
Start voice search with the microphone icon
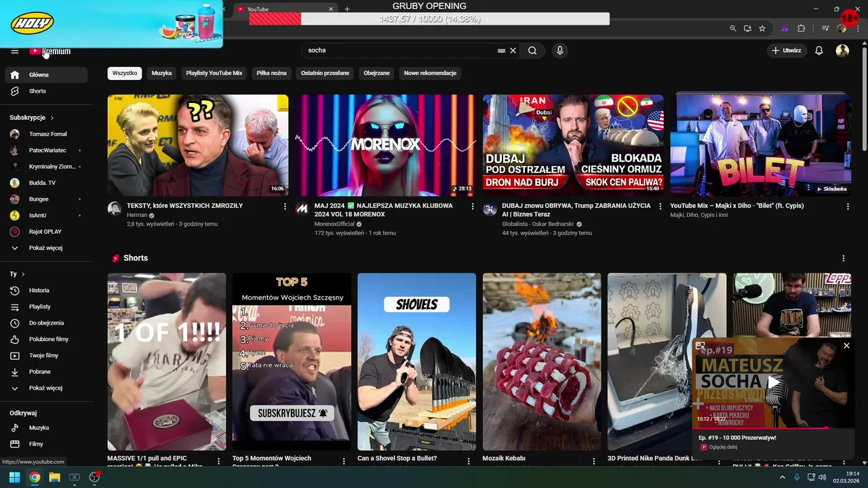[x=559, y=50]
